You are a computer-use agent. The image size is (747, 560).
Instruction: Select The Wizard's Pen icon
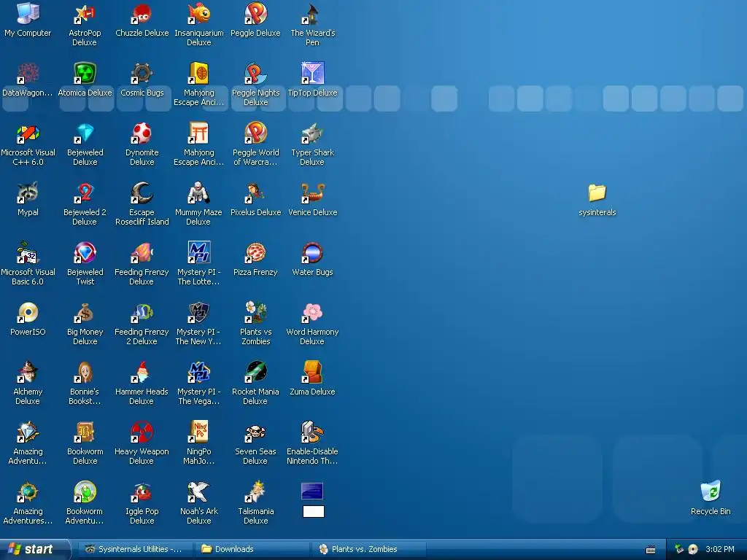312,15
